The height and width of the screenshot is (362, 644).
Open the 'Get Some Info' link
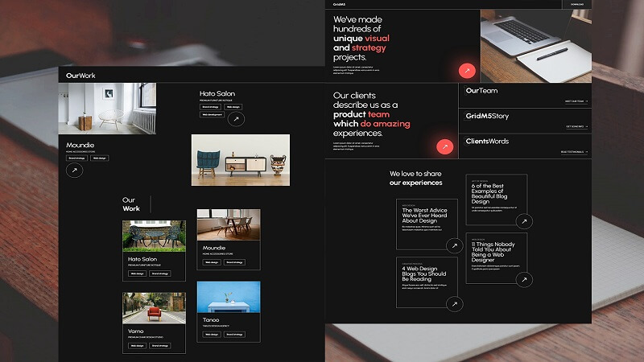click(x=576, y=126)
